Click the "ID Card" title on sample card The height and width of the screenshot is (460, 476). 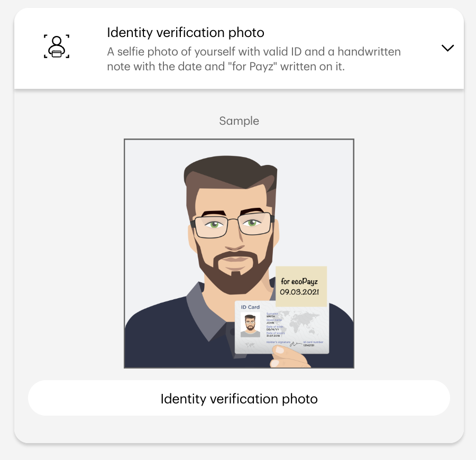coord(250,307)
